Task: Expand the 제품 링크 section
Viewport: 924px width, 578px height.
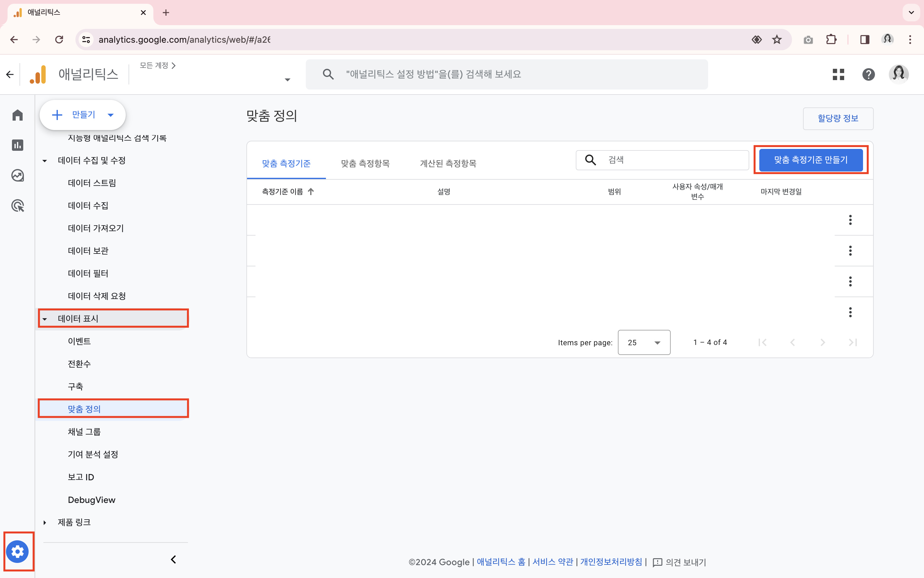Action: (45, 522)
